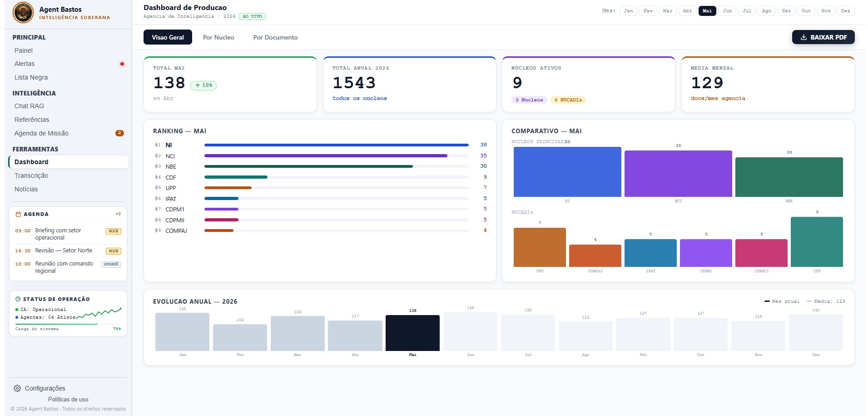Click the green NBE comparison bar

(789, 177)
